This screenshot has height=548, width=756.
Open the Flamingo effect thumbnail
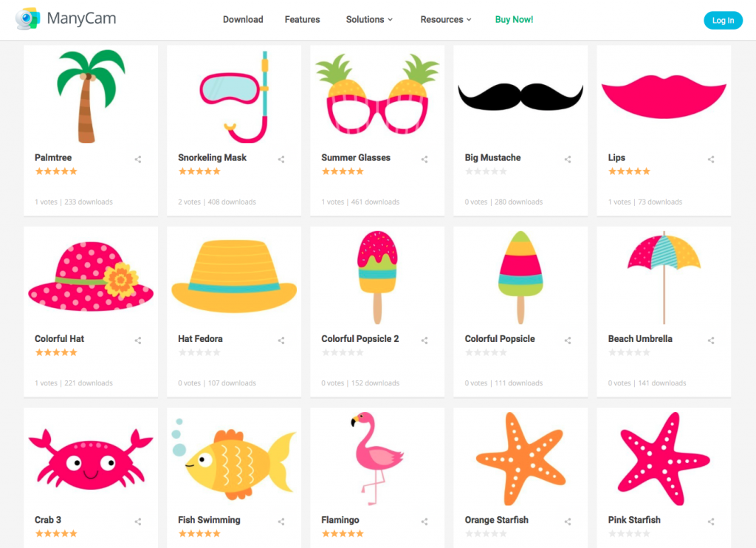[377, 457]
